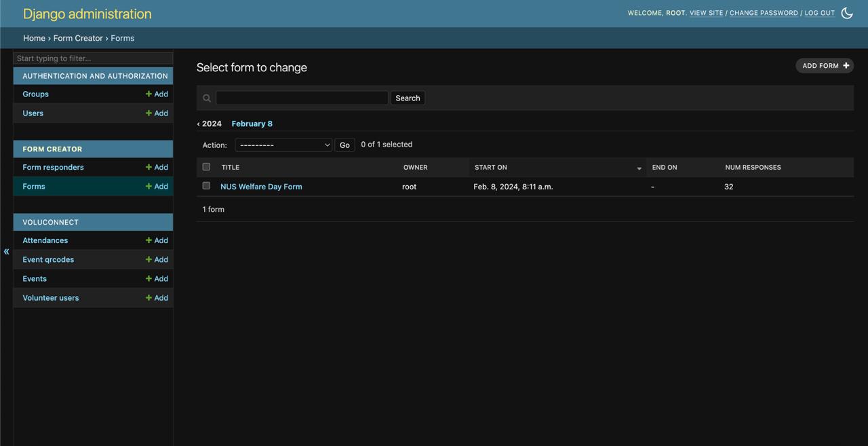The height and width of the screenshot is (446, 868).
Task: Click the num responses value '32'
Action: (729, 187)
